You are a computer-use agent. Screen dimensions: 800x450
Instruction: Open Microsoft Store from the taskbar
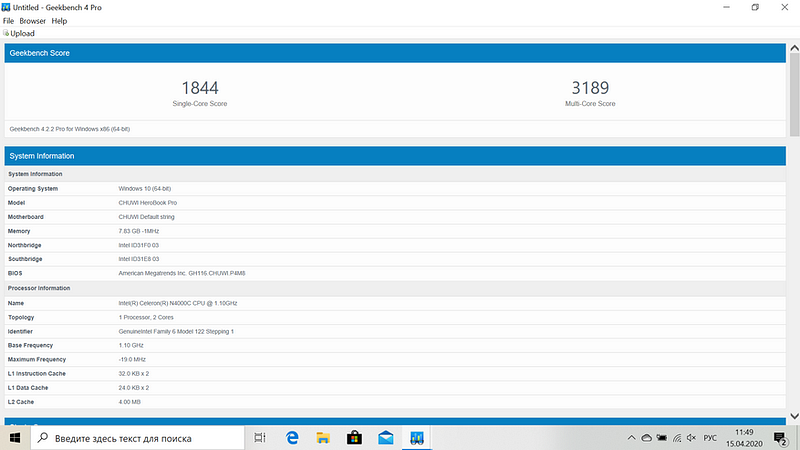click(354, 438)
